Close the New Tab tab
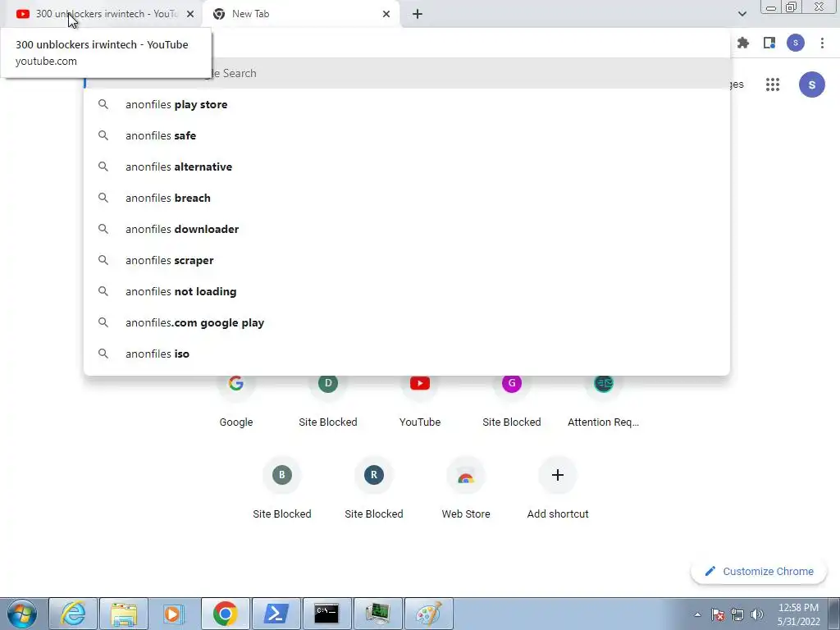 click(386, 14)
